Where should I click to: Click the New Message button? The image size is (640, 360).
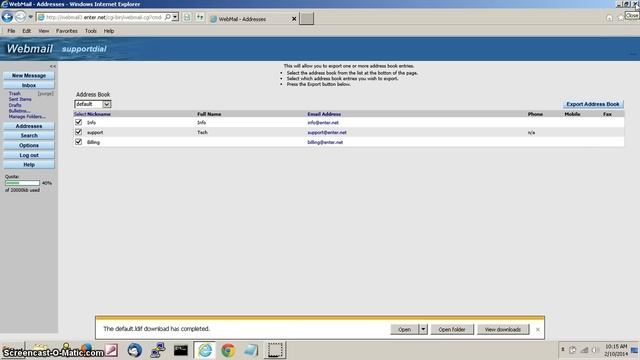29,76
